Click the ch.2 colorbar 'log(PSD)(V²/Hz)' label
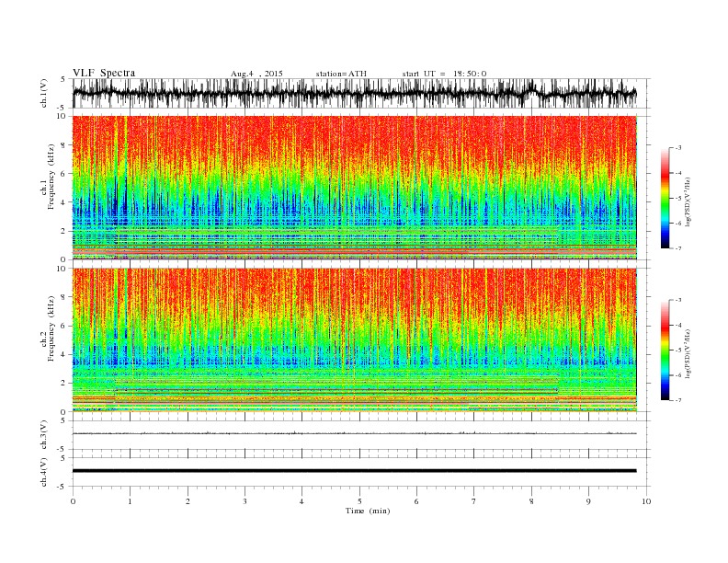Viewport: 728px width, 563px height. click(x=688, y=353)
